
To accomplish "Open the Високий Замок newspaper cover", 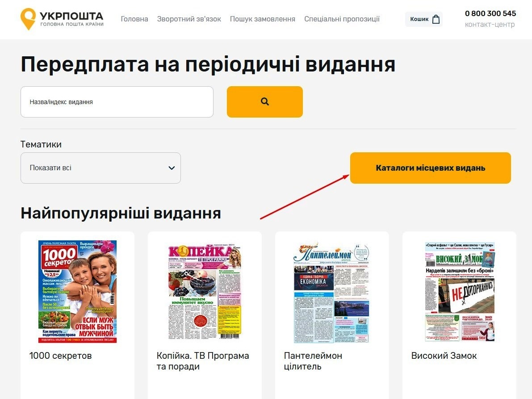I will (x=460, y=291).
